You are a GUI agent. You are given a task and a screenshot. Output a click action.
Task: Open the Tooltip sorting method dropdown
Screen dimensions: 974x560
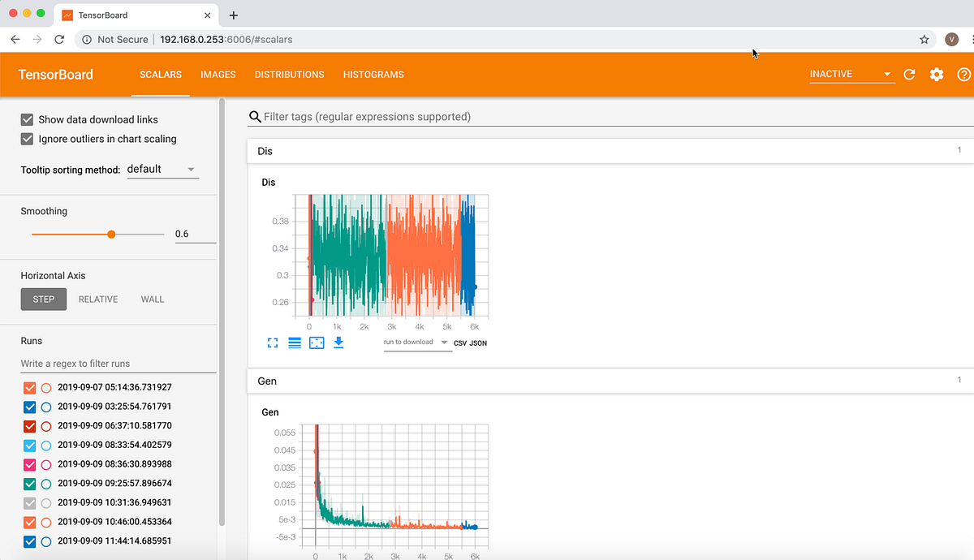coord(160,169)
